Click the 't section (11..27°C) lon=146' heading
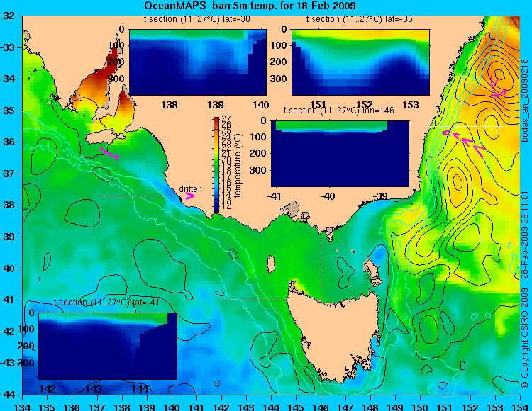Screen dimensions: 532x411 [x=338, y=111]
